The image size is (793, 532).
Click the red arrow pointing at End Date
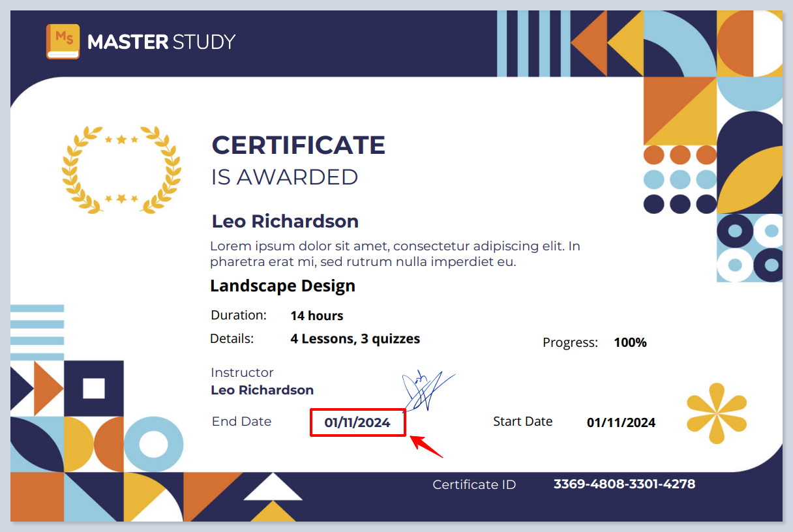427,447
